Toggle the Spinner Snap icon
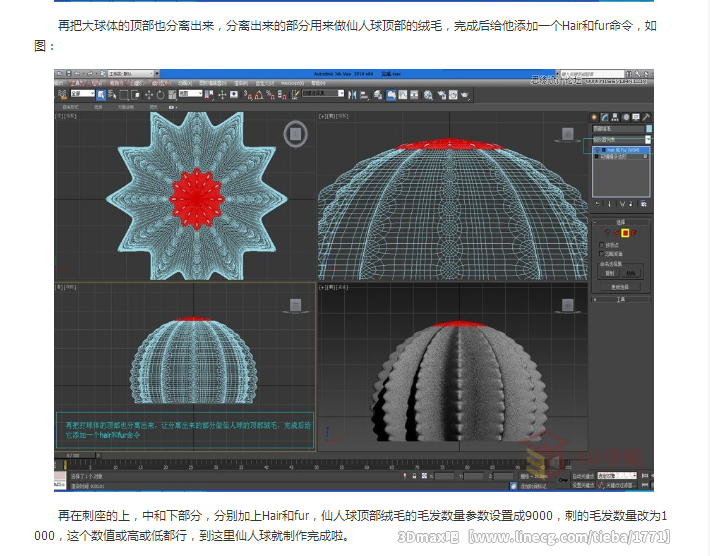This screenshot has width=710, height=556. [282, 95]
